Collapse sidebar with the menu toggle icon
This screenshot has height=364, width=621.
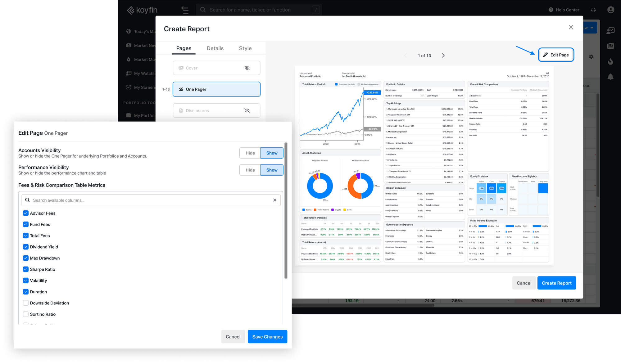[x=185, y=10]
